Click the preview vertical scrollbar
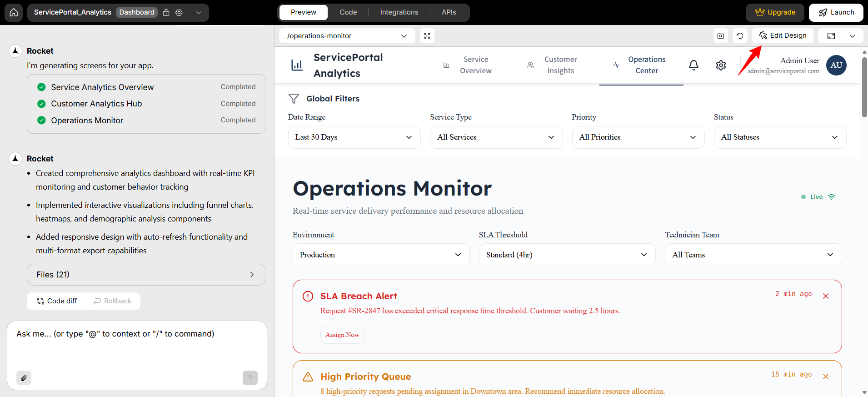 [864, 86]
